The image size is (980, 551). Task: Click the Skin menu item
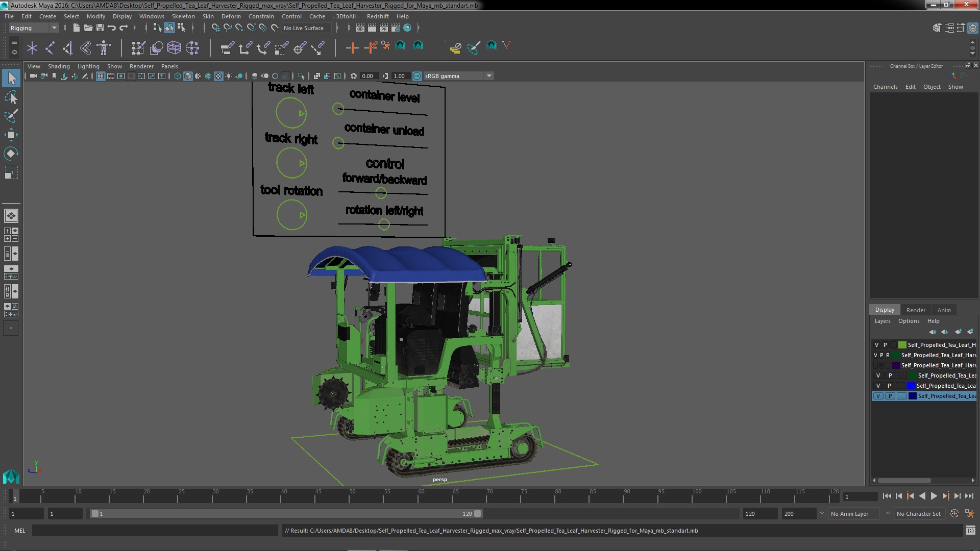207,16
